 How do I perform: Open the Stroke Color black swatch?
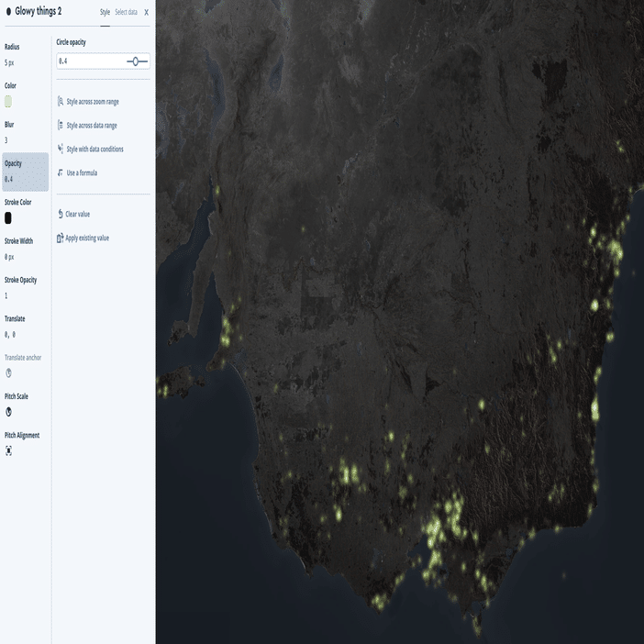tap(8, 217)
